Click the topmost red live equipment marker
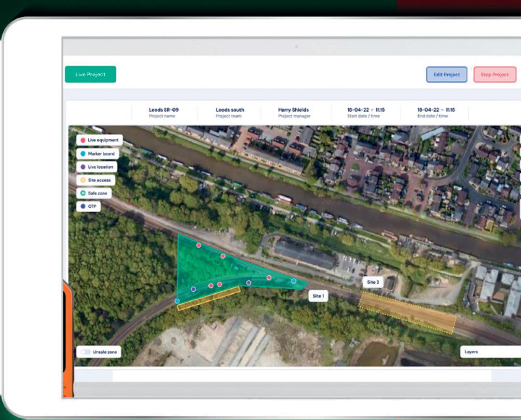 coord(199,245)
